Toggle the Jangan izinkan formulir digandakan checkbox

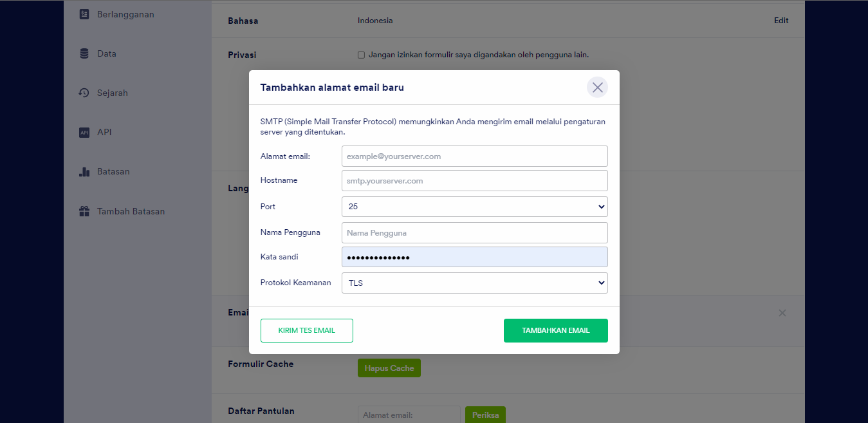click(361, 55)
